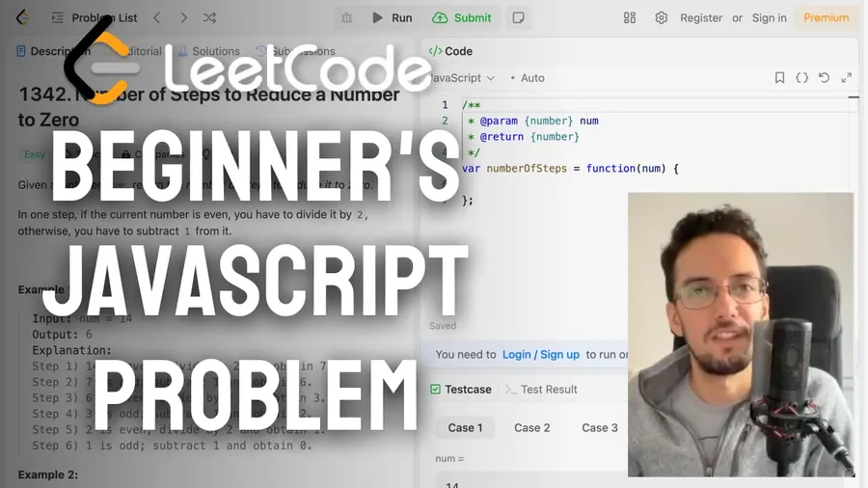Screen dimensions: 868x488
Task: Open the notes icon
Action: pos(518,17)
